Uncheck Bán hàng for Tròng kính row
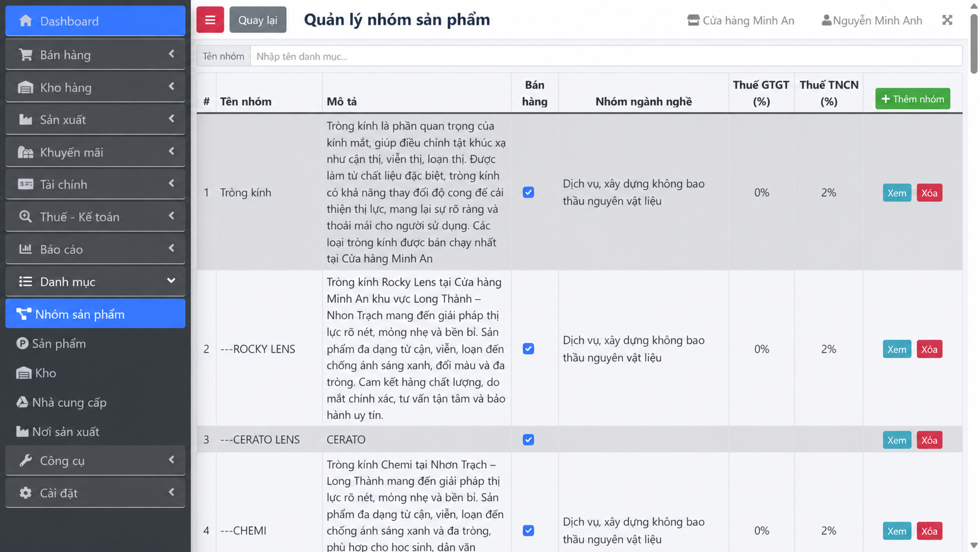The height and width of the screenshot is (552, 980). point(528,192)
